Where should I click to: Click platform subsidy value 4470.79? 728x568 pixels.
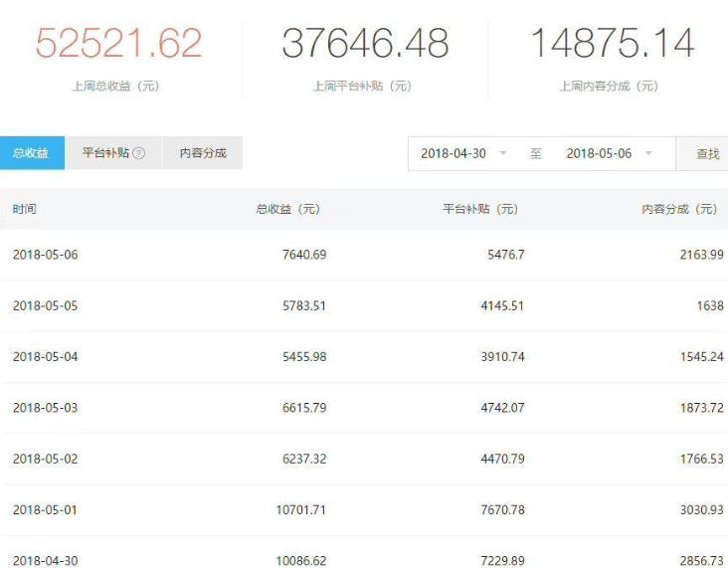tap(503, 459)
